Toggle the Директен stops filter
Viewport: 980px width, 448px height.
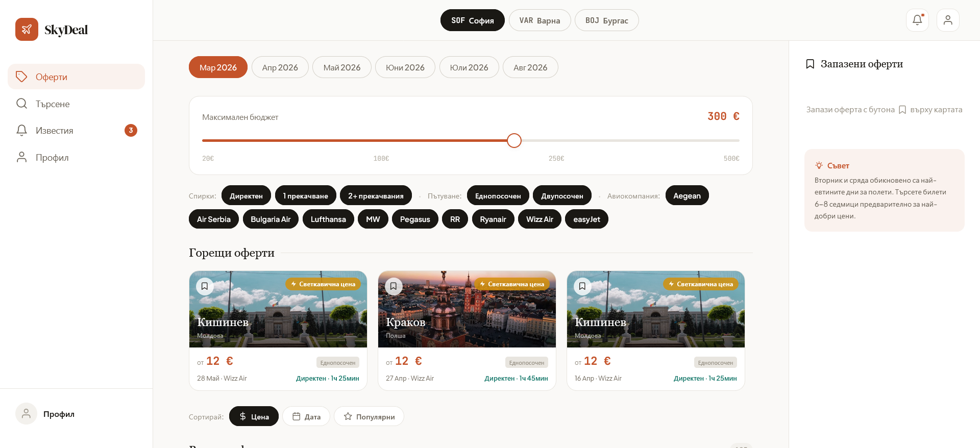246,196
